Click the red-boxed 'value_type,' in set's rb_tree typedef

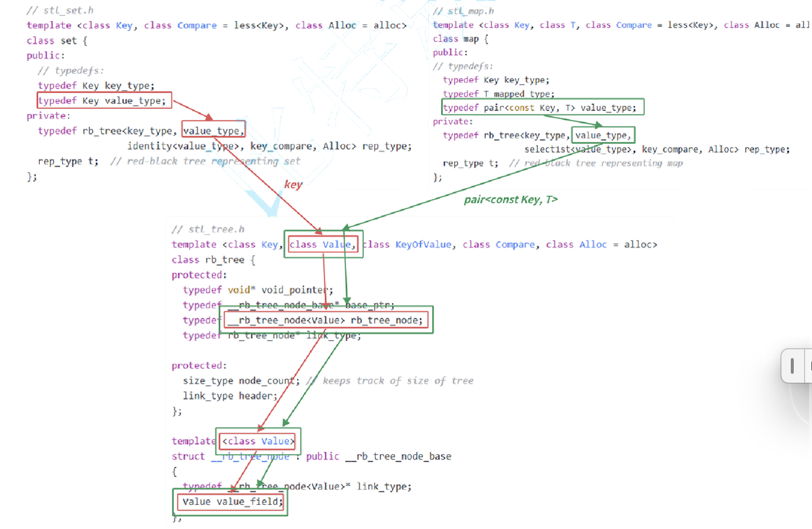tap(213, 130)
